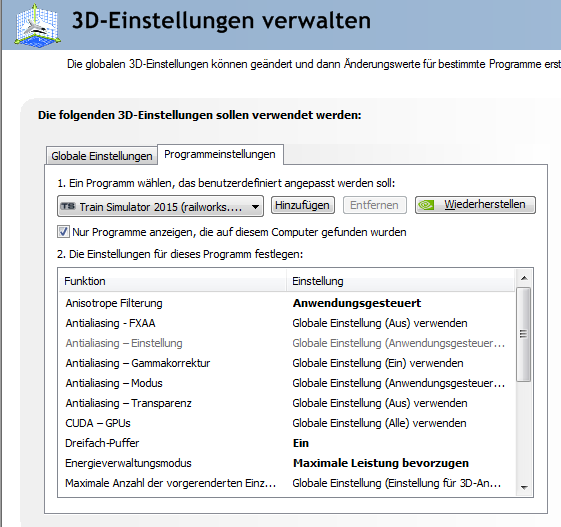
Task: Select the Programmeinstellungen tab
Action: (220, 155)
